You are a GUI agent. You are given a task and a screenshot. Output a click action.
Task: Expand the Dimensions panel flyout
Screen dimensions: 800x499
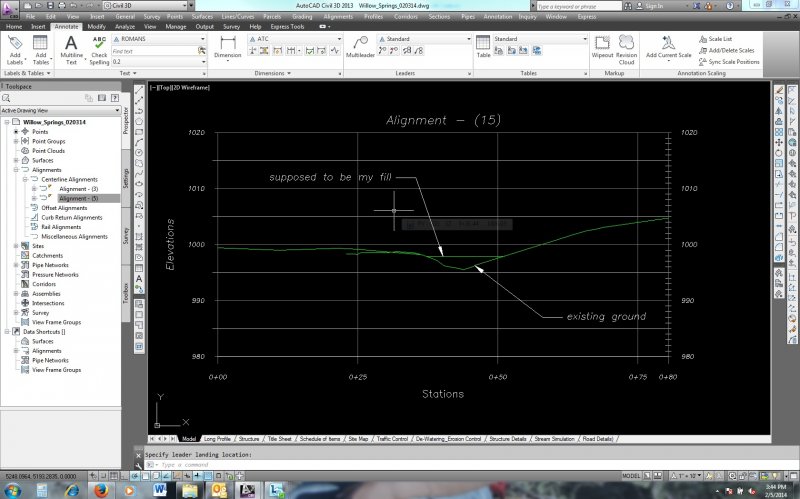tap(272, 73)
